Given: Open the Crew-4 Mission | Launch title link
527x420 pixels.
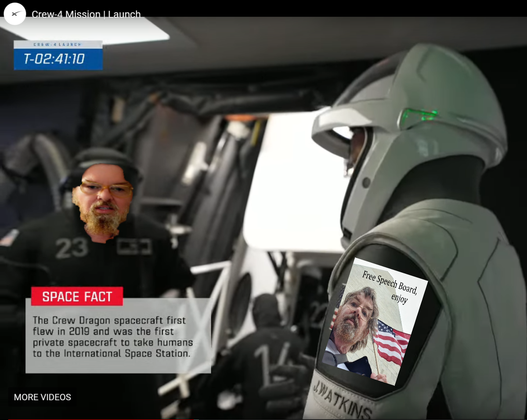Looking at the screenshot, I should tap(86, 14).
